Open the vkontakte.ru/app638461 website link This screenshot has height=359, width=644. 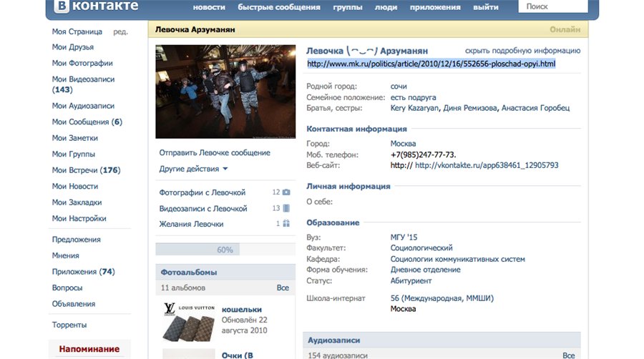[x=487, y=165]
